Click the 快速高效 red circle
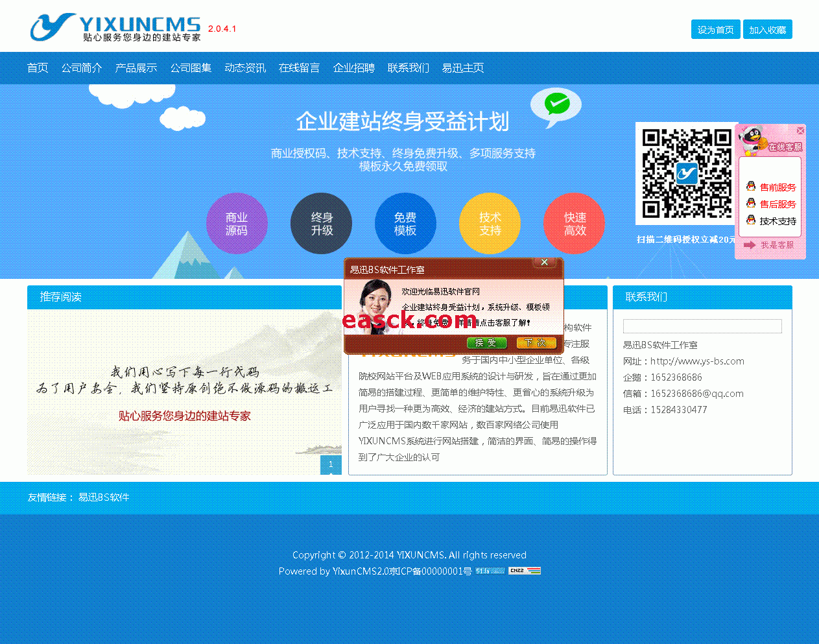The height and width of the screenshot is (644, 819). pos(574,224)
